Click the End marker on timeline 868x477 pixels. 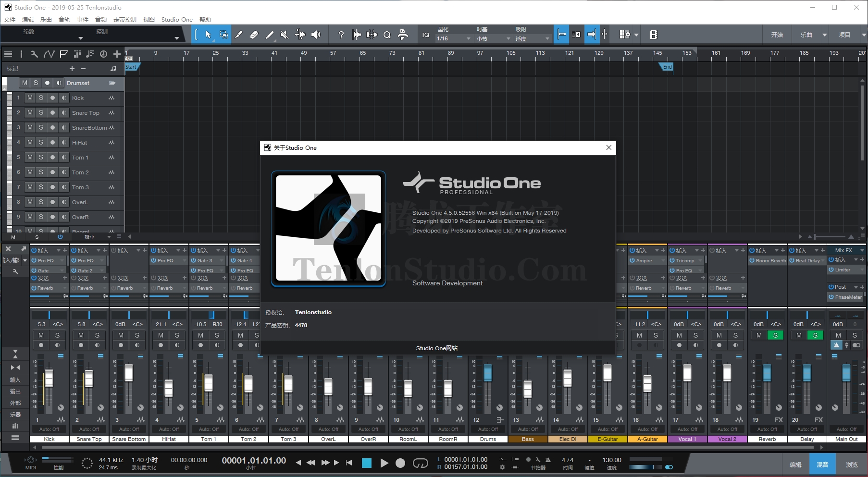coord(667,67)
